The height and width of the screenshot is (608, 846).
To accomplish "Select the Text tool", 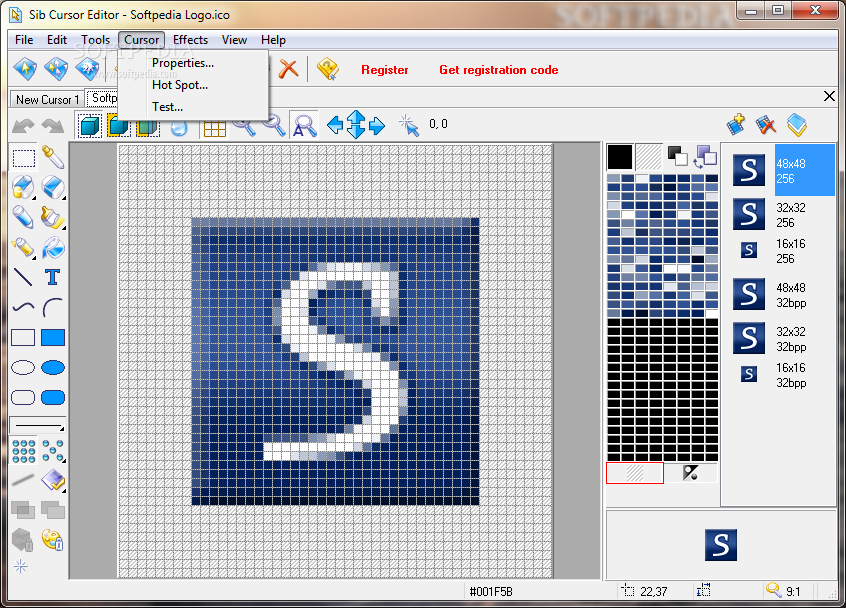I will pyautogui.click(x=53, y=277).
